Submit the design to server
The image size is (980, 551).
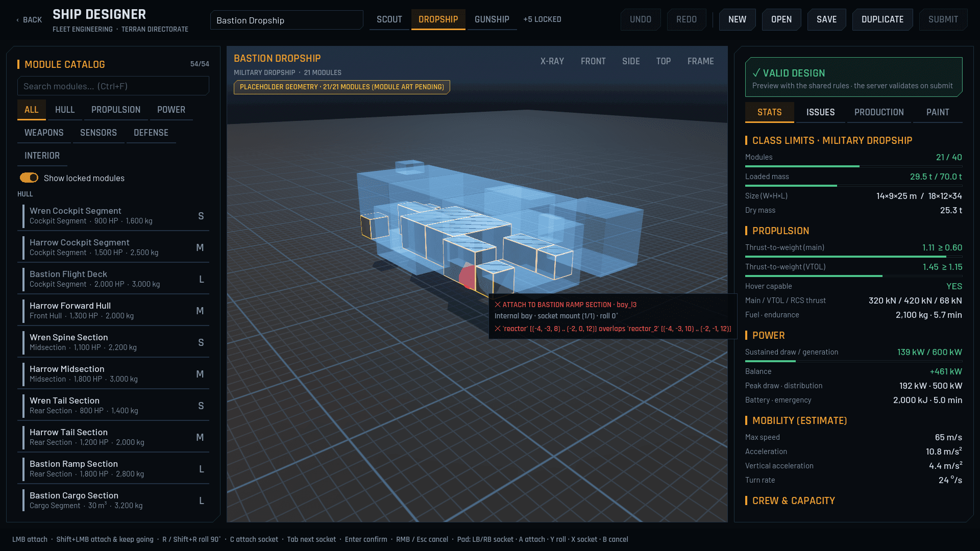click(x=943, y=19)
